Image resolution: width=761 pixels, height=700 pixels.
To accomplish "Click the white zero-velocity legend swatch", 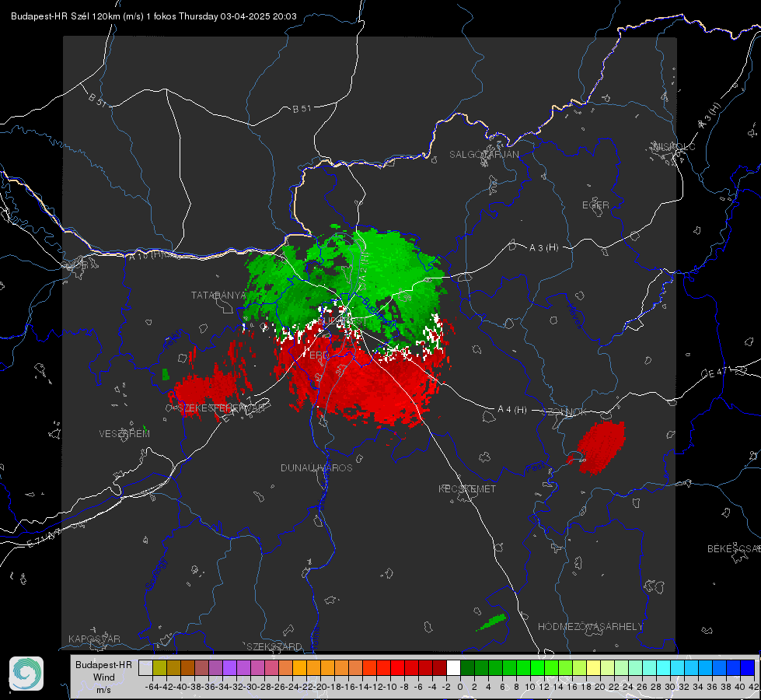I will 453,668.
